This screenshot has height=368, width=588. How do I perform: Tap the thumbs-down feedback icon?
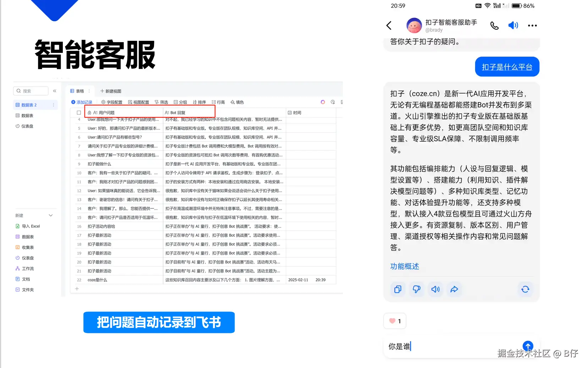417,289
